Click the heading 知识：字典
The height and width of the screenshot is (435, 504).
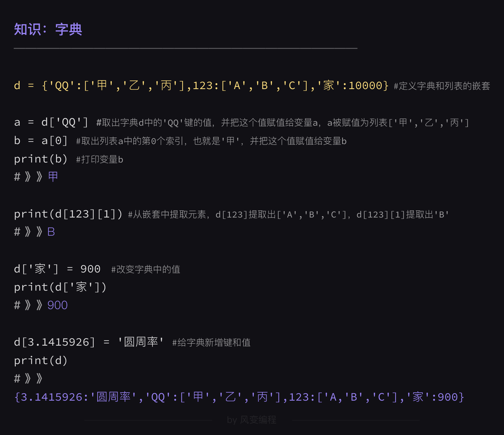pos(48,29)
